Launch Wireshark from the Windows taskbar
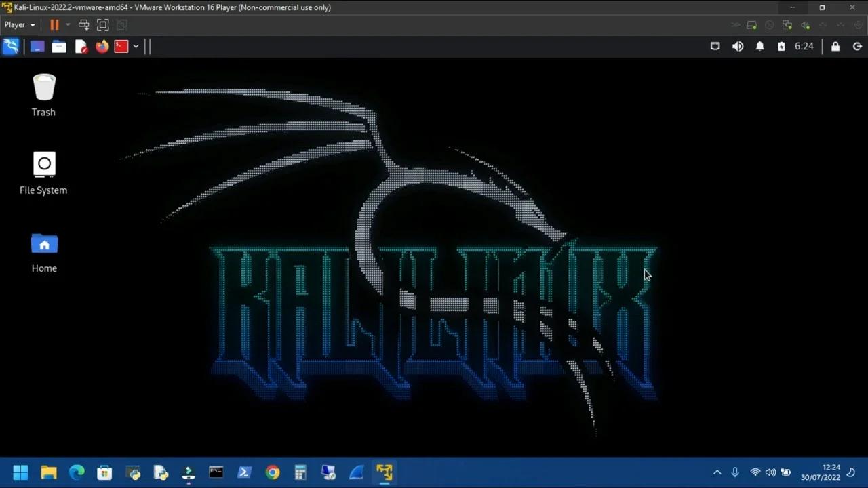The width and height of the screenshot is (868, 488). 356,472
